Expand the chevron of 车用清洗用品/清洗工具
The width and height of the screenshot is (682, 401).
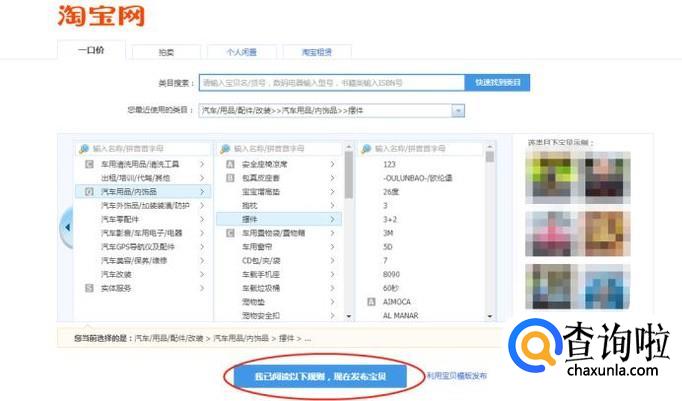pos(202,164)
